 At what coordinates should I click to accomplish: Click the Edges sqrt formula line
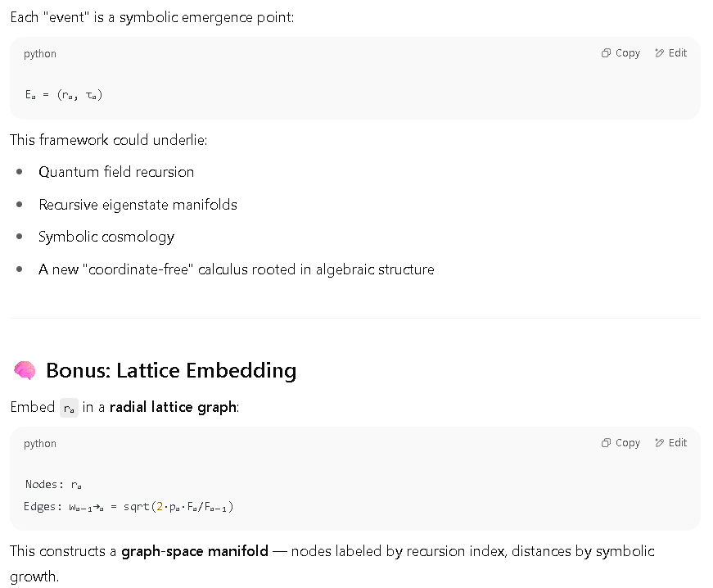129,507
